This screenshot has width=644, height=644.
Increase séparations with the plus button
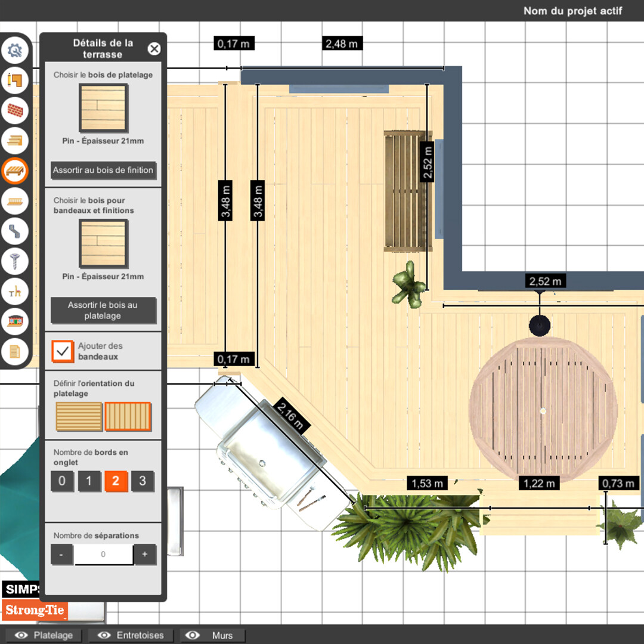click(x=145, y=555)
